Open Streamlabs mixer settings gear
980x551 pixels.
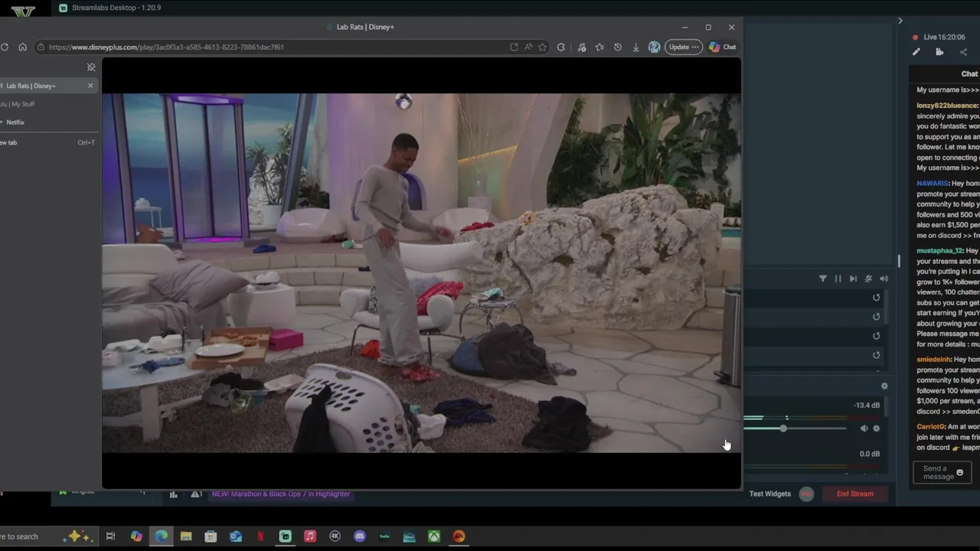tap(884, 386)
